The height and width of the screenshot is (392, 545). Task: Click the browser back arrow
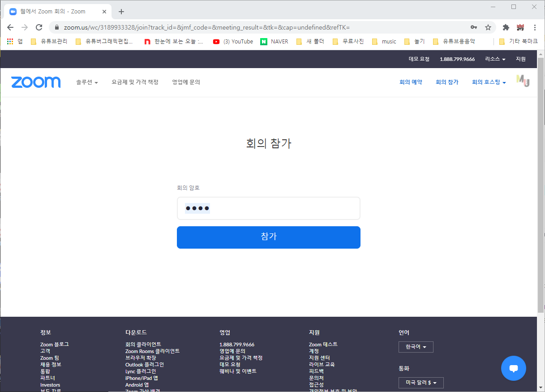10,27
